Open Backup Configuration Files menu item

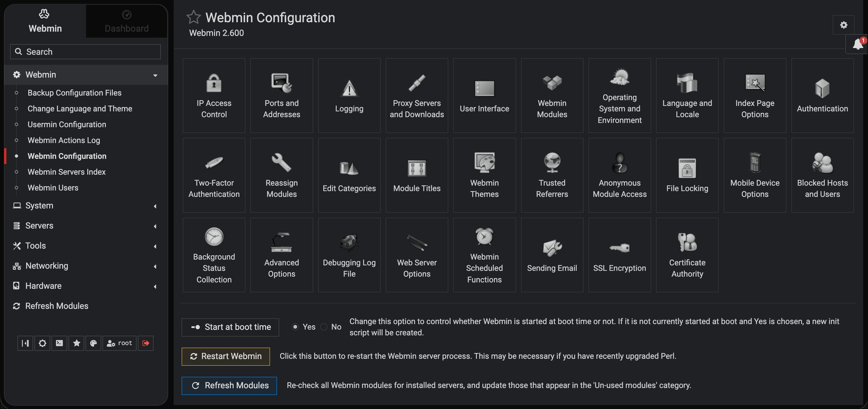pos(75,93)
